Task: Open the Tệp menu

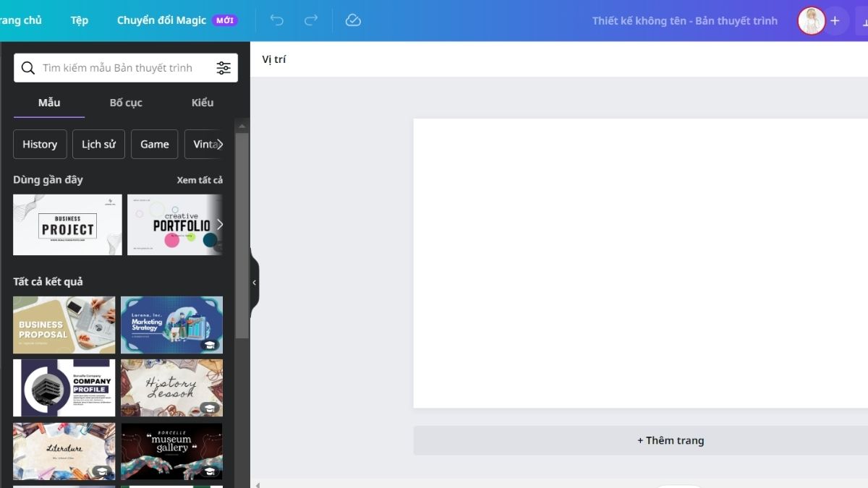Action: click(x=79, y=20)
